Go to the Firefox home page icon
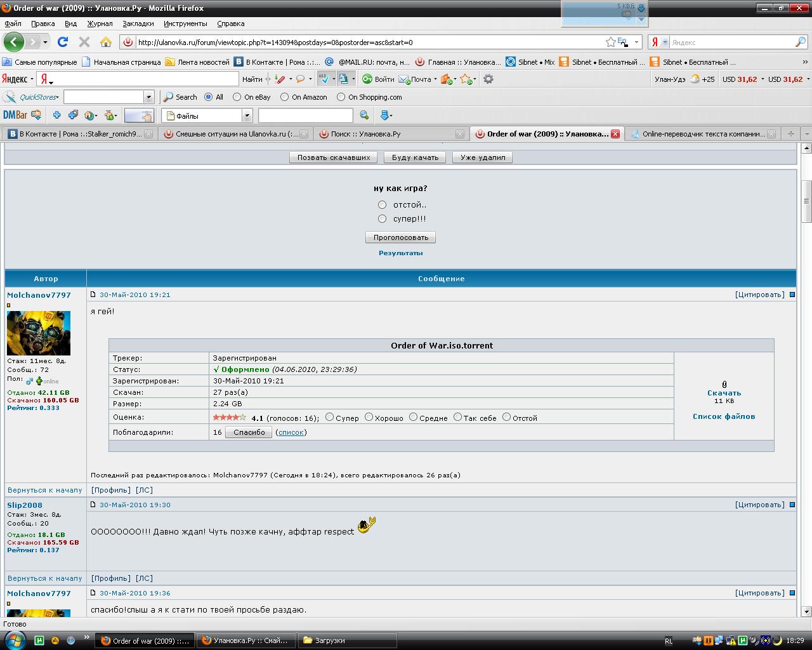The width and height of the screenshot is (812, 650). (106, 42)
